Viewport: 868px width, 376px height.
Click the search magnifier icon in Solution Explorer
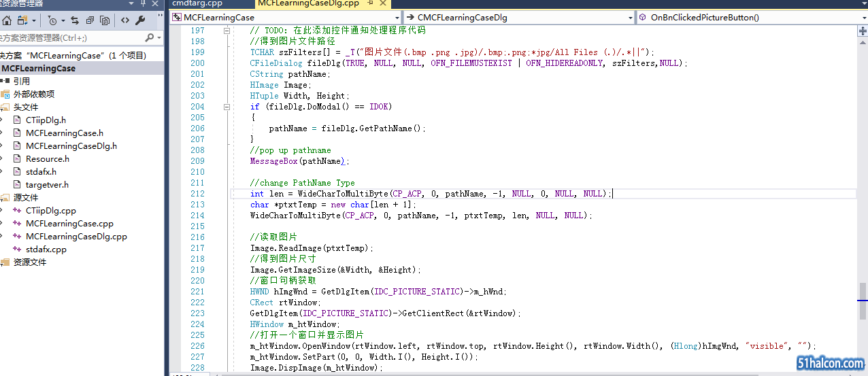[x=150, y=38]
